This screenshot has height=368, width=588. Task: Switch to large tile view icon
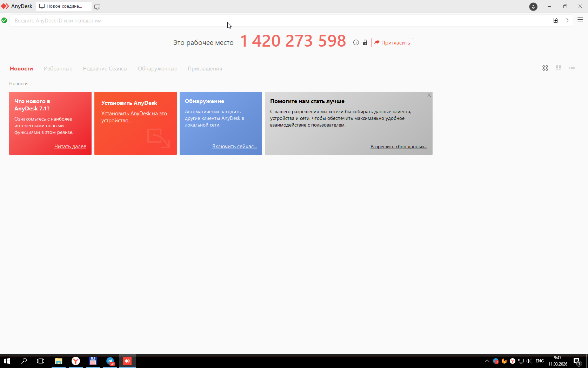[545, 68]
